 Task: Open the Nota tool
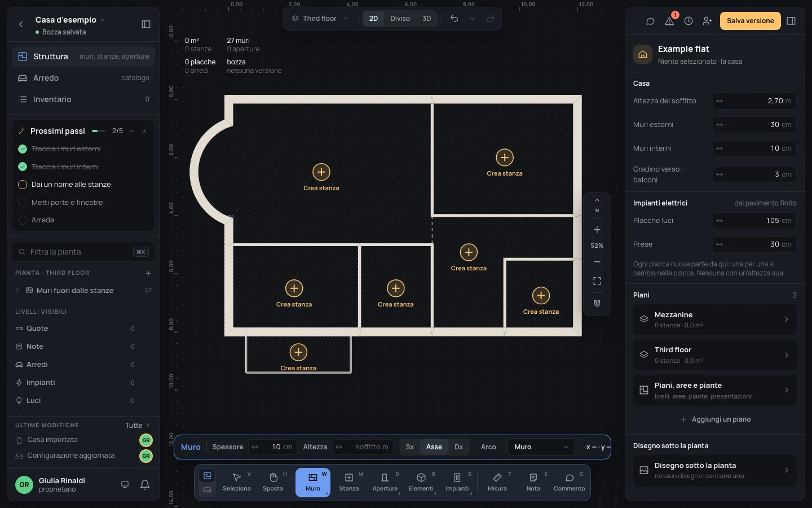533,483
